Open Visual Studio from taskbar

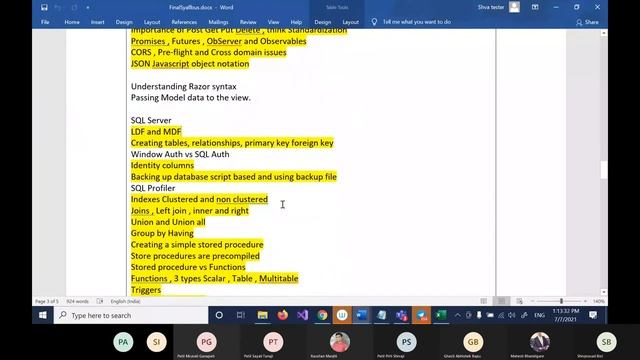point(302,315)
